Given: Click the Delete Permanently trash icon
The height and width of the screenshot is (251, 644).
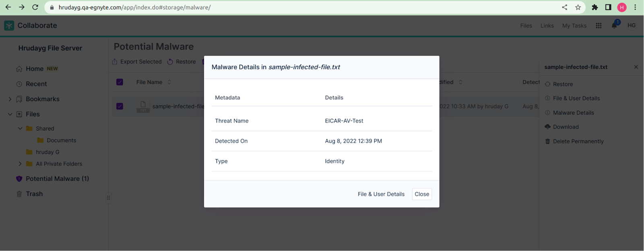Looking at the screenshot, I should (x=547, y=141).
